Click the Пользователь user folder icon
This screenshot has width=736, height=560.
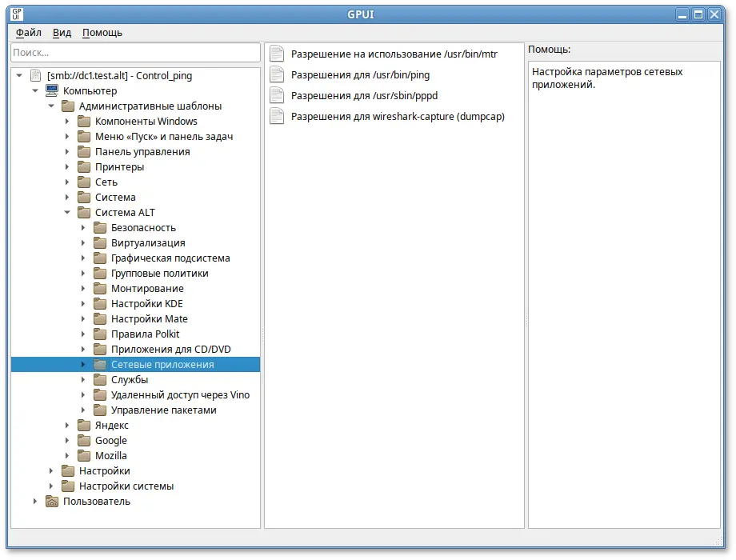coord(52,502)
